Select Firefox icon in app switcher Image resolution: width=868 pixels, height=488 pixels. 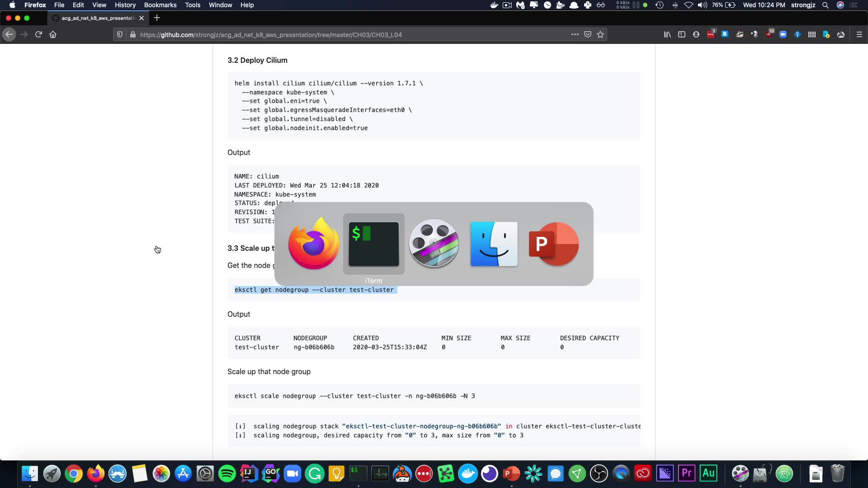pyautogui.click(x=313, y=244)
